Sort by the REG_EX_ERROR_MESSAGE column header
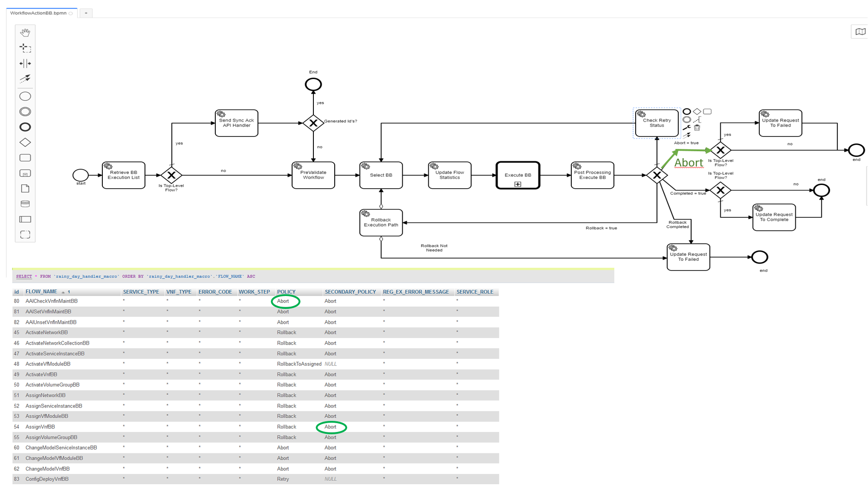The image size is (868, 493). click(416, 292)
